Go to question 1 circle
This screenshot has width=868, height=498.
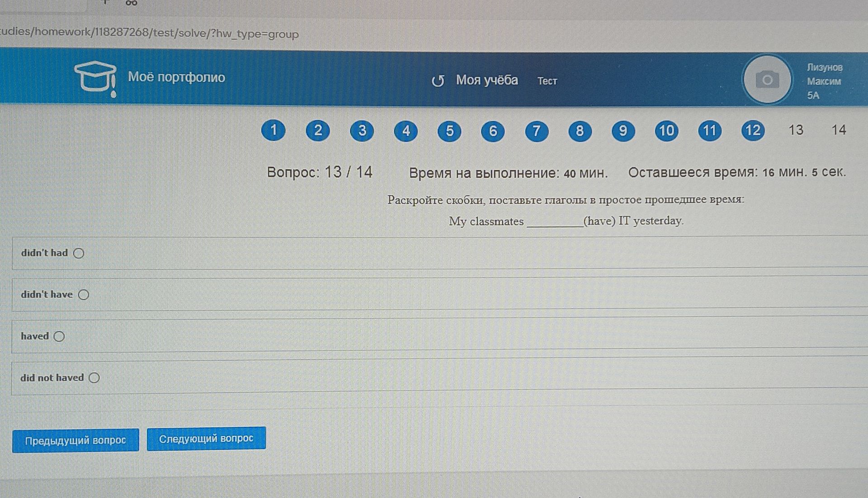pyautogui.click(x=274, y=130)
